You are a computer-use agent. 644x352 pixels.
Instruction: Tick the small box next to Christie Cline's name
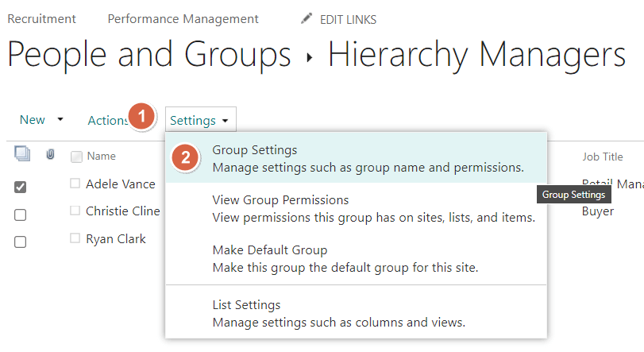click(75, 211)
